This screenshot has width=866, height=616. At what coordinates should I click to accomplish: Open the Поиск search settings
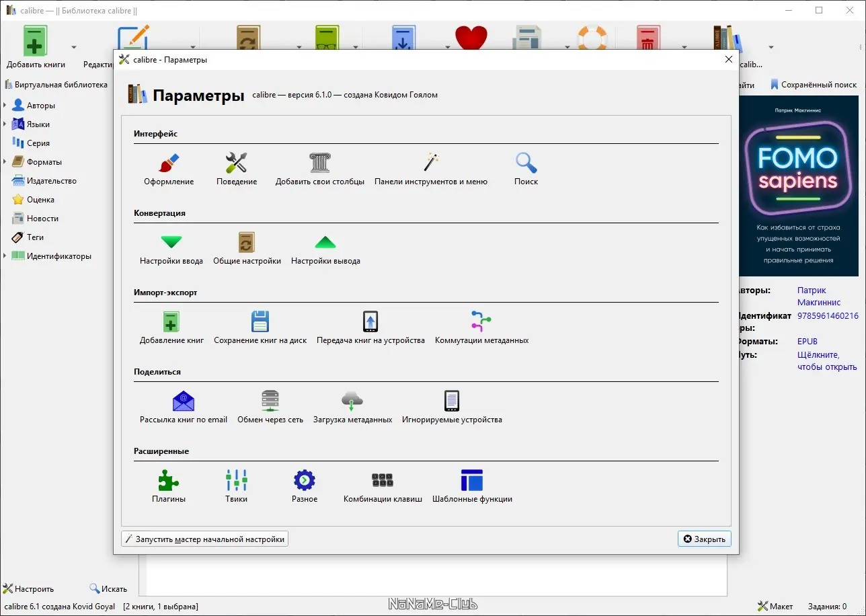526,169
